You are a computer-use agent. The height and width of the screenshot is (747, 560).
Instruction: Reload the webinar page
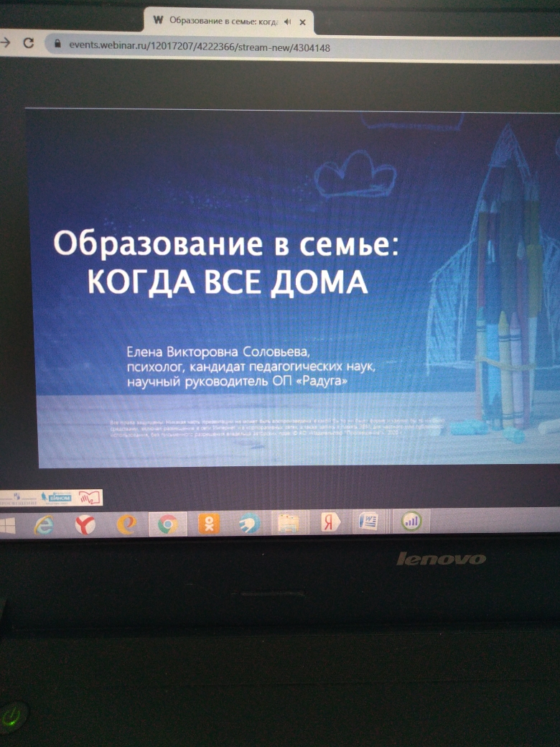pos(29,43)
